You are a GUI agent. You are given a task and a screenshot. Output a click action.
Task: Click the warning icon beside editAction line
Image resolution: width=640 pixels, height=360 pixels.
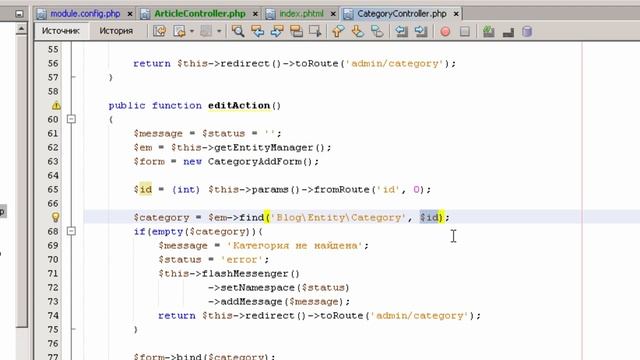(56, 106)
